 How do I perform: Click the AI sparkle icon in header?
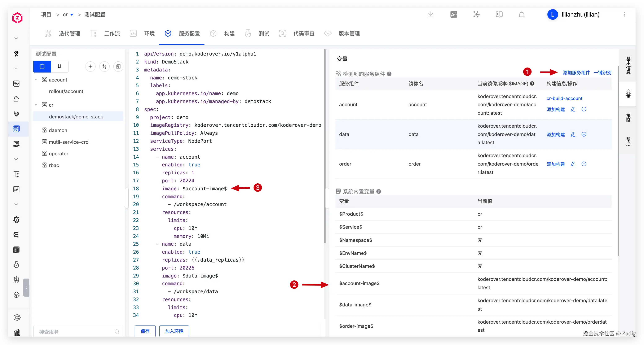476,14
